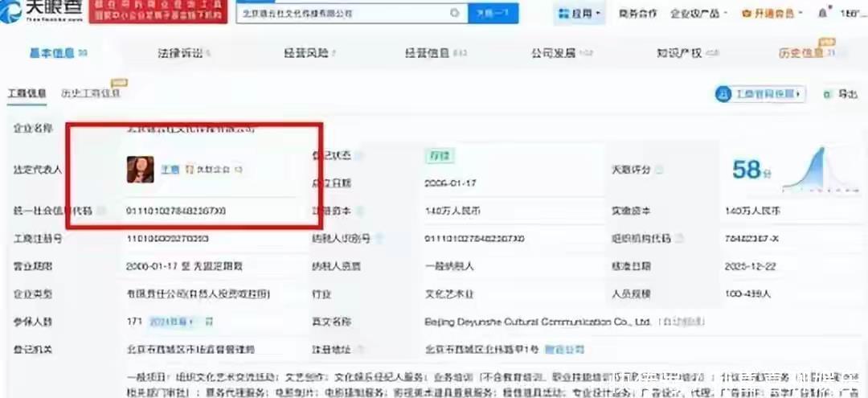
Task: Switch to the 经营风险 tab
Action: pyautogui.click(x=309, y=54)
